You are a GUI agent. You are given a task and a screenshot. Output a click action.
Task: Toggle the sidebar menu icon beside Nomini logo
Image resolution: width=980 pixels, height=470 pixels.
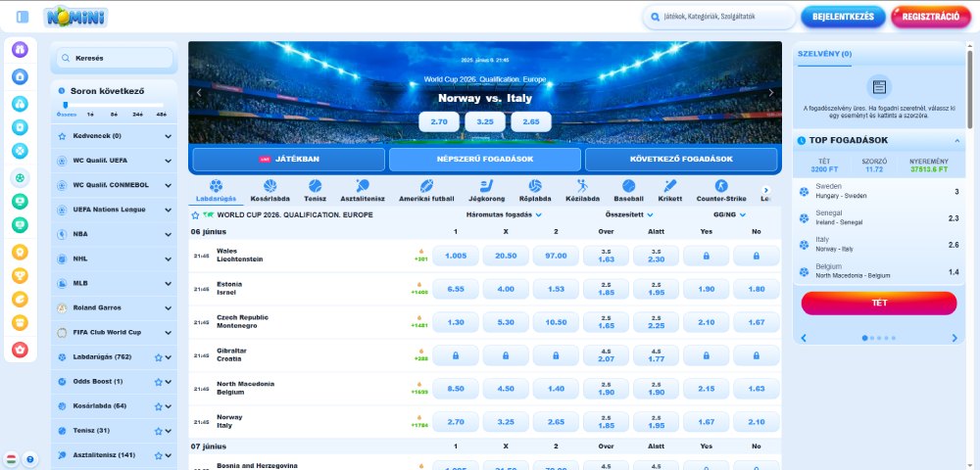click(x=23, y=17)
